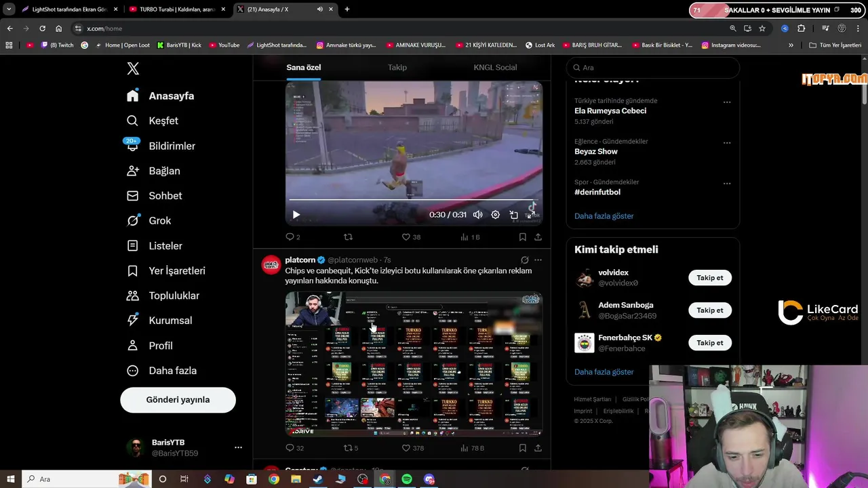Open more options for Ela Rumeysa Cebeci trend
This screenshot has height=488, width=868.
(727, 102)
